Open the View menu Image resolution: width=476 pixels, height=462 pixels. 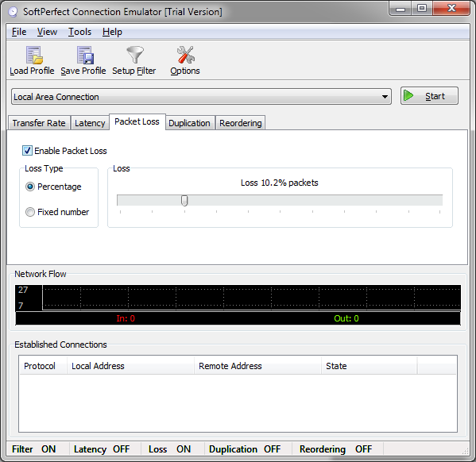coord(47,32)
